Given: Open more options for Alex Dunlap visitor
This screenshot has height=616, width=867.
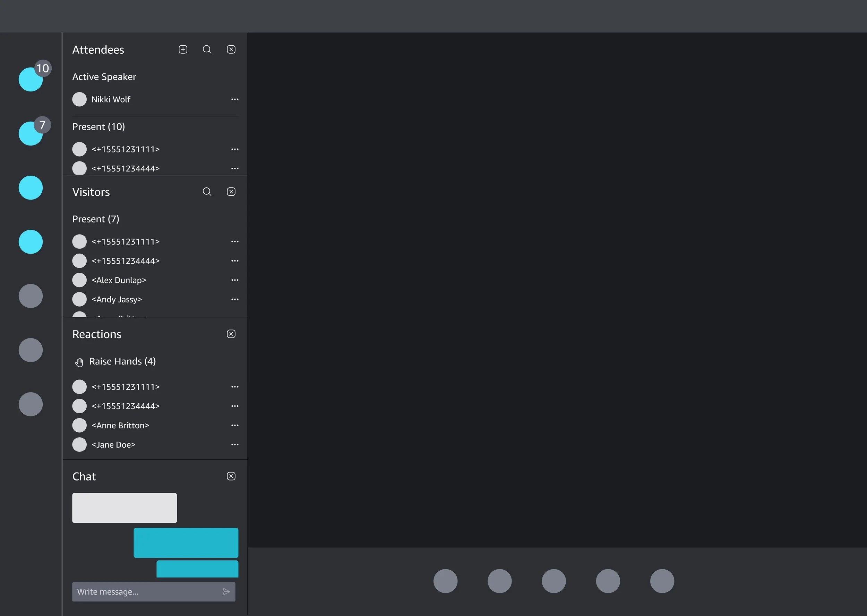Looking at the screenshot, I should (235, 280).
